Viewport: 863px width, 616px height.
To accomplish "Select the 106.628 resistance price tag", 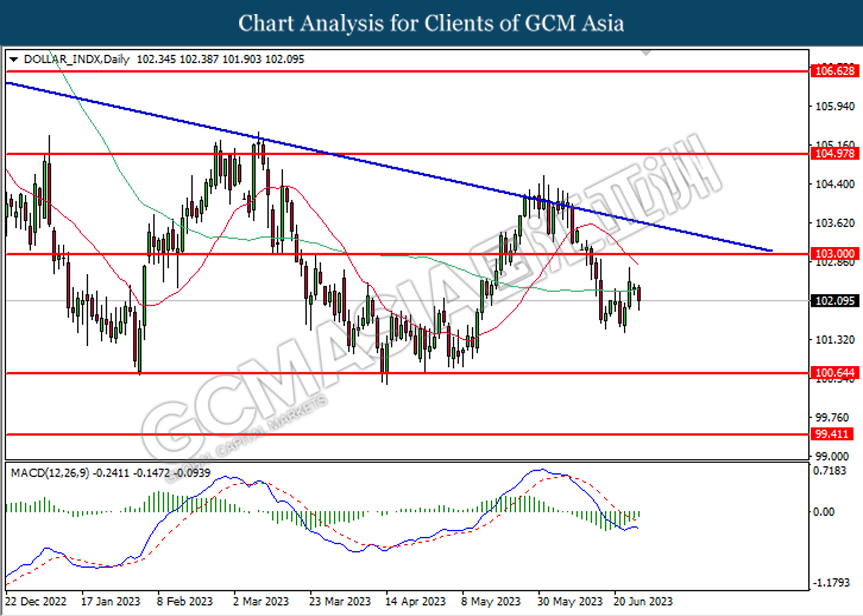I will pos(835,71).
